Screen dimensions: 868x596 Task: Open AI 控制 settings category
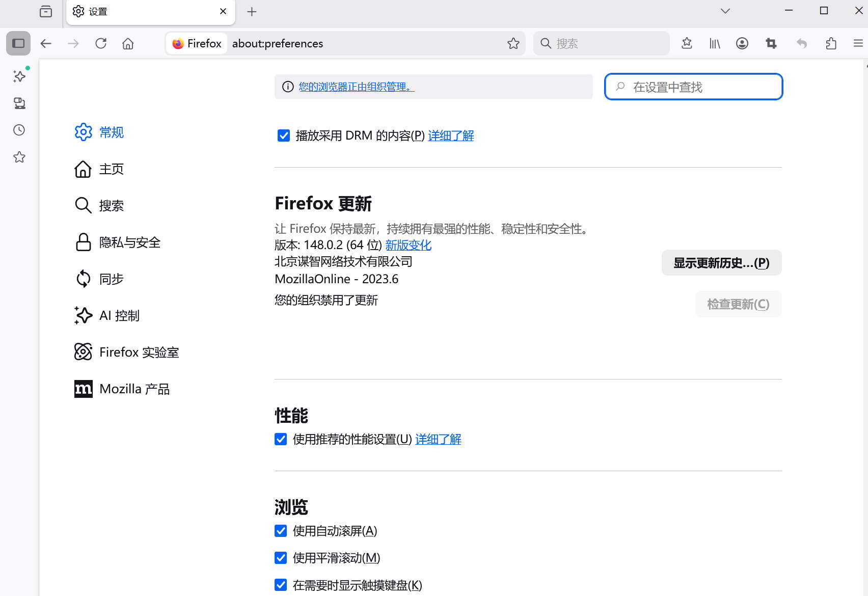[x=107, y=316]
